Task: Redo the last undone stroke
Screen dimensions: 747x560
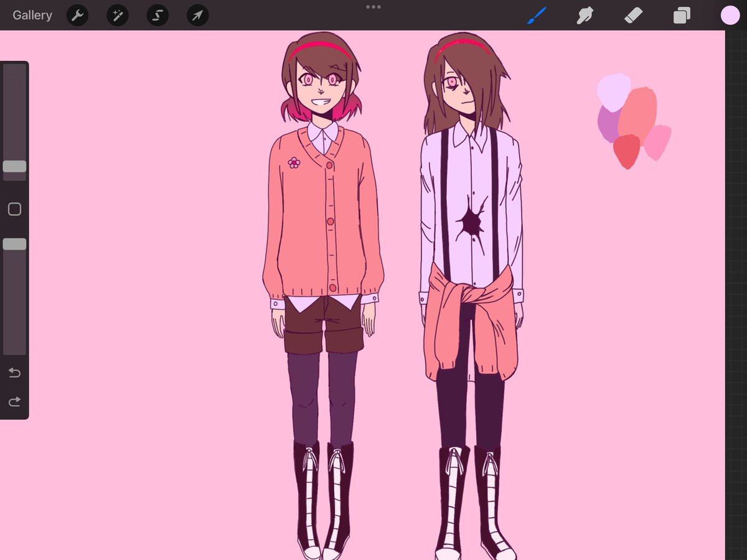Action: [14, 402]
